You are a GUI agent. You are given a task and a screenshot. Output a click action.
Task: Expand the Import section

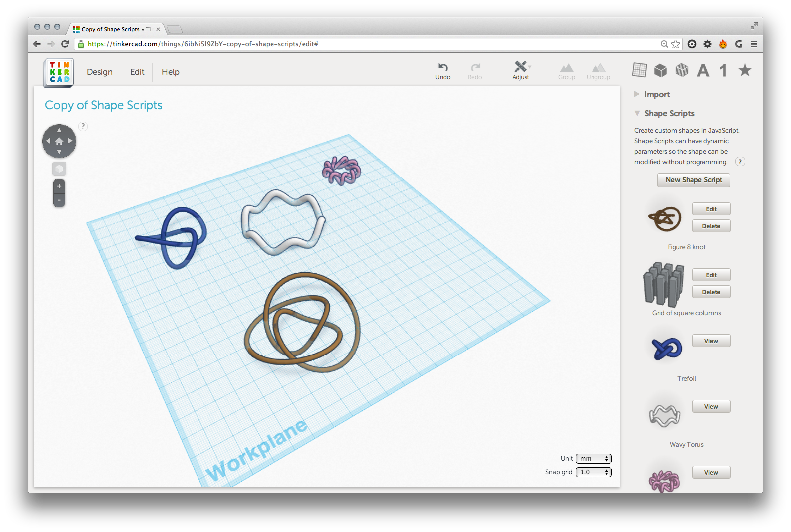656,94
